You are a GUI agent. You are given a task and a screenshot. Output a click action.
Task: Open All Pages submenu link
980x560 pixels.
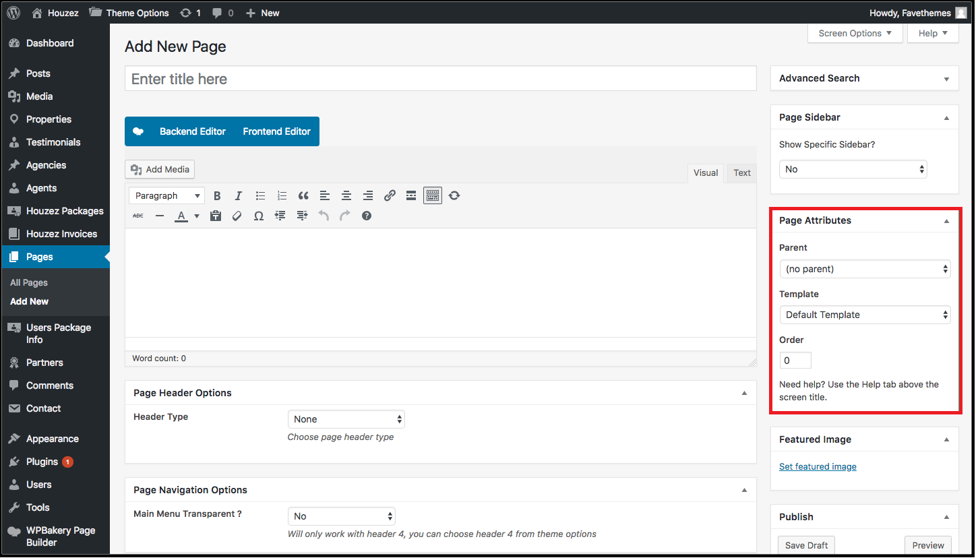tap(29, 282)
